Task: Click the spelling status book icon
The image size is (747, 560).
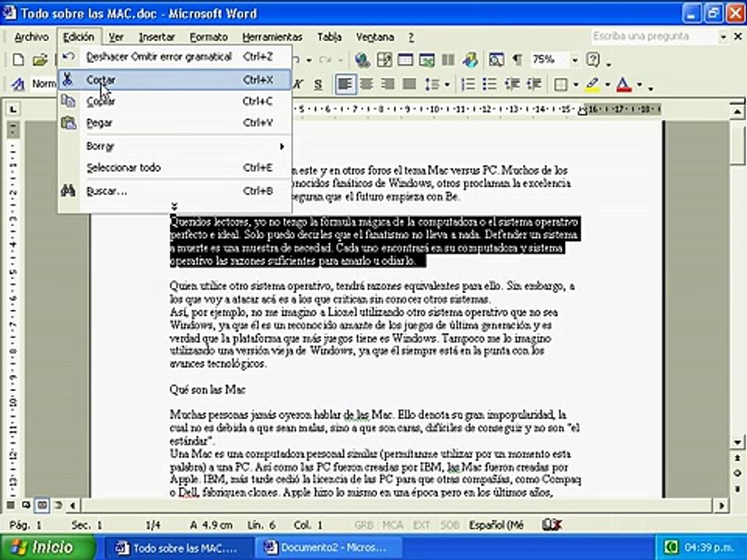Action: (x=552, y=525)
